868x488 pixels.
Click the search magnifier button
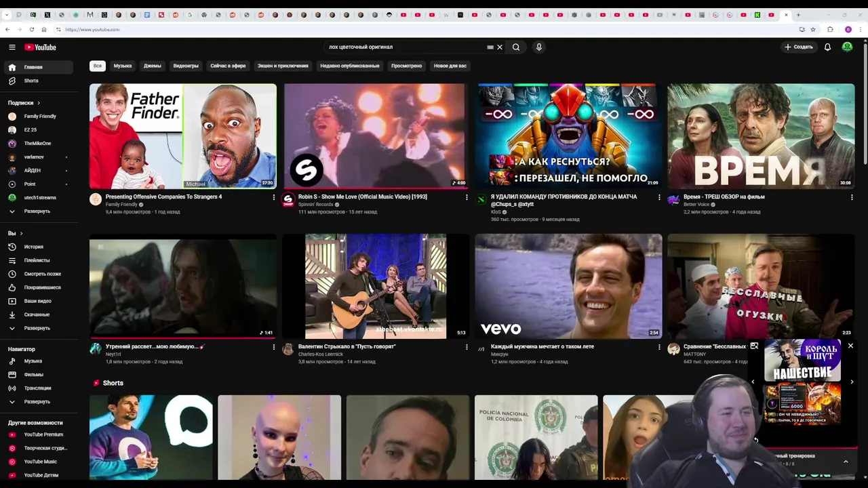click(516, 47)
